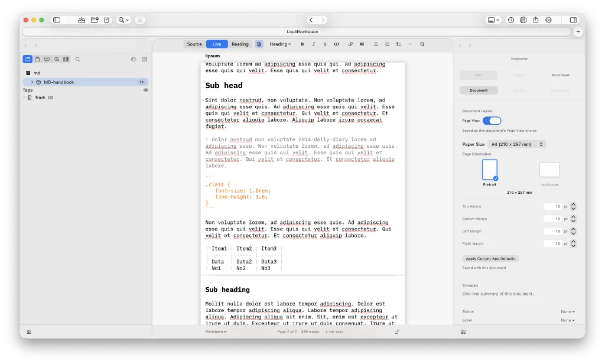Insert bulleted list

(376, 44)
